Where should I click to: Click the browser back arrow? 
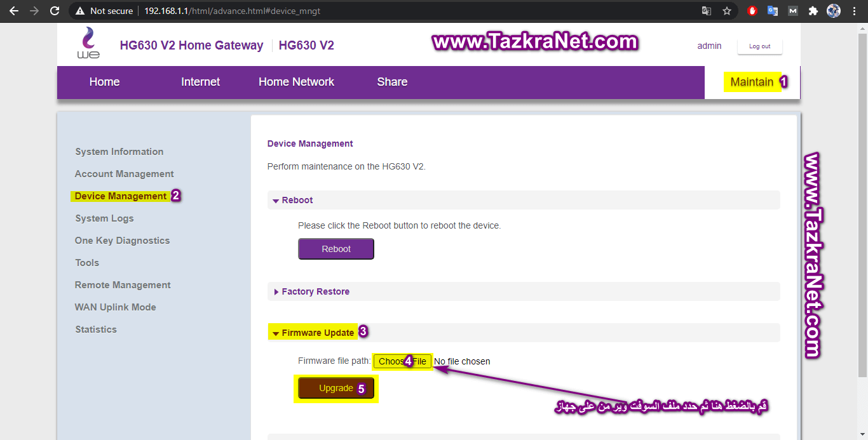(14, 11)
